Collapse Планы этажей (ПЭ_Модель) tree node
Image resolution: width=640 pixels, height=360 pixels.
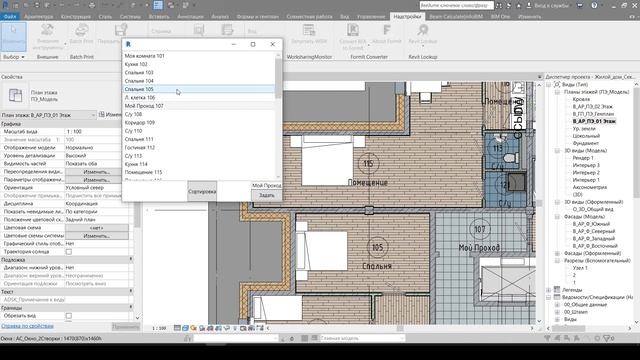pos(557,92)
